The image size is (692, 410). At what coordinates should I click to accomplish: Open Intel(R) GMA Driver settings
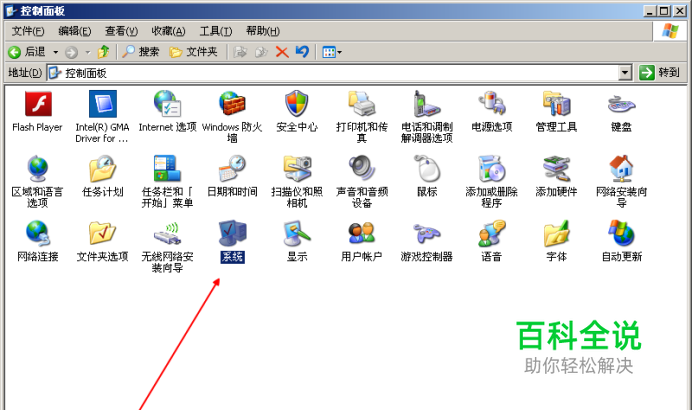point(102,104)
